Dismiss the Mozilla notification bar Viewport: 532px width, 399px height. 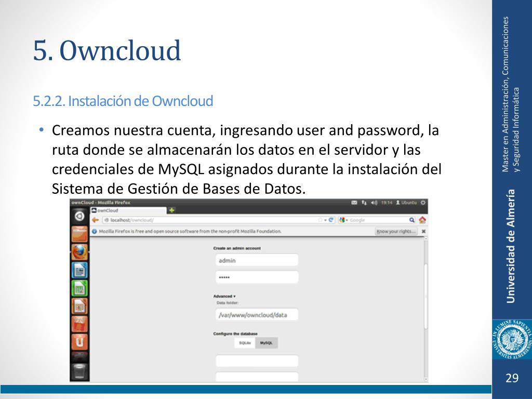[x=423, y=231]
